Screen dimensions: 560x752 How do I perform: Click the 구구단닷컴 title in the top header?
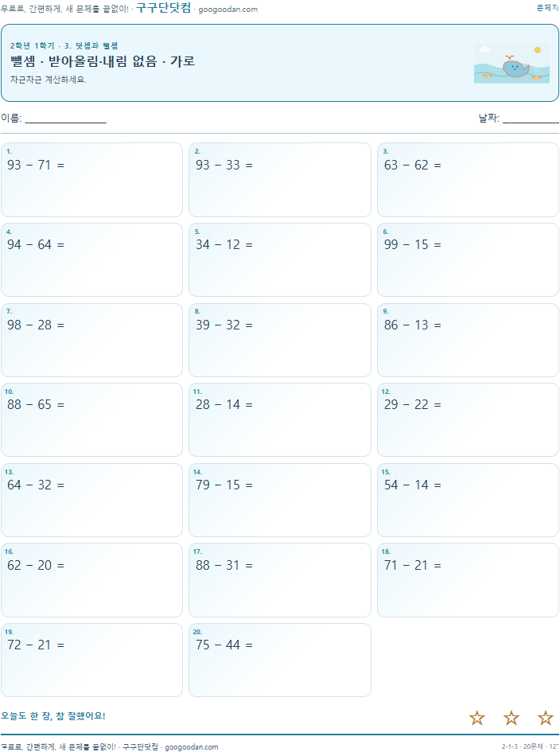coord(164,8)
